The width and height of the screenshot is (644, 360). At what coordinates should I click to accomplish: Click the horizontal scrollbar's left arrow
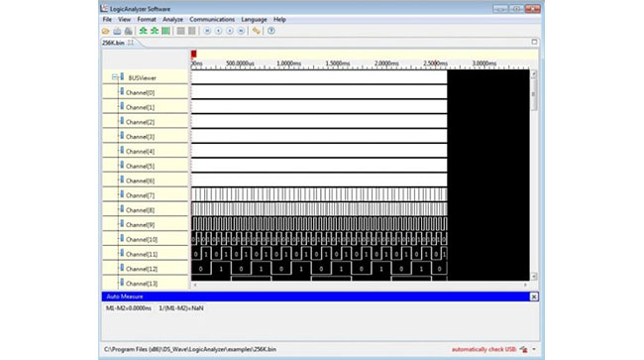(x=195, y=285)
